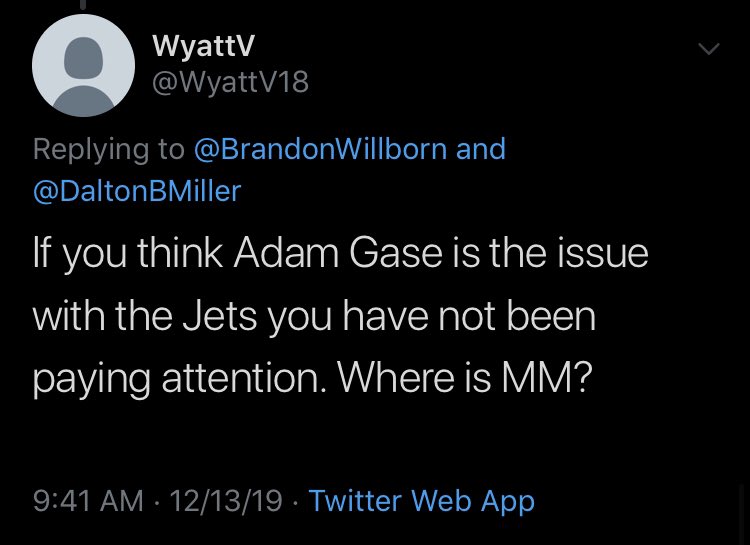
Task: Open the tweet options chevron menu
Action: [x=708, y=48]
